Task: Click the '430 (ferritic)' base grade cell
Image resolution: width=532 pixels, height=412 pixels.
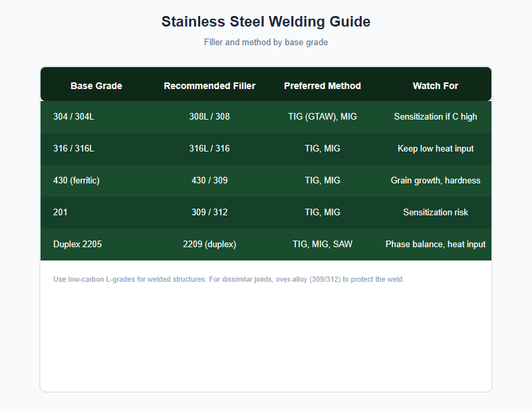Action: 76,180
